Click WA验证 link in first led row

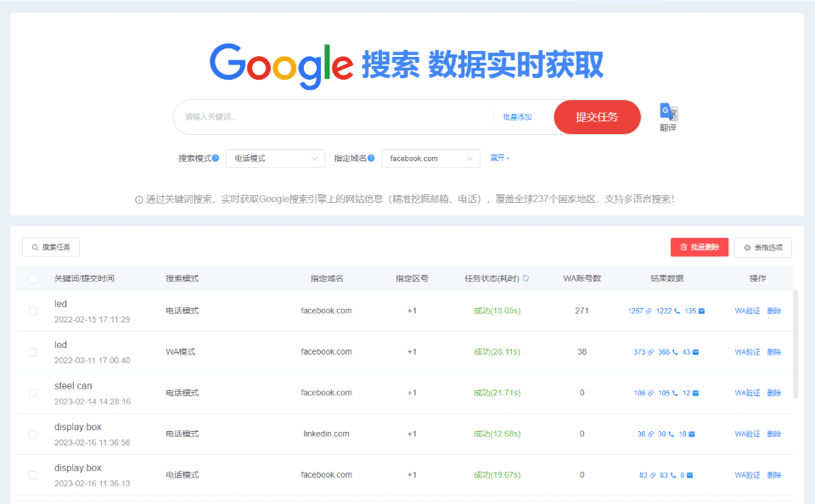747,311
